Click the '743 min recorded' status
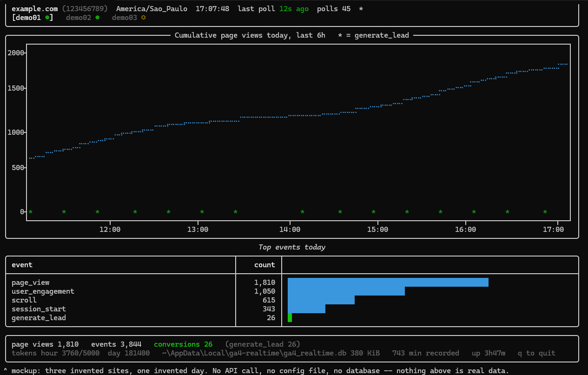The width and height of the screenshot is (588, 375). [426, 353]
